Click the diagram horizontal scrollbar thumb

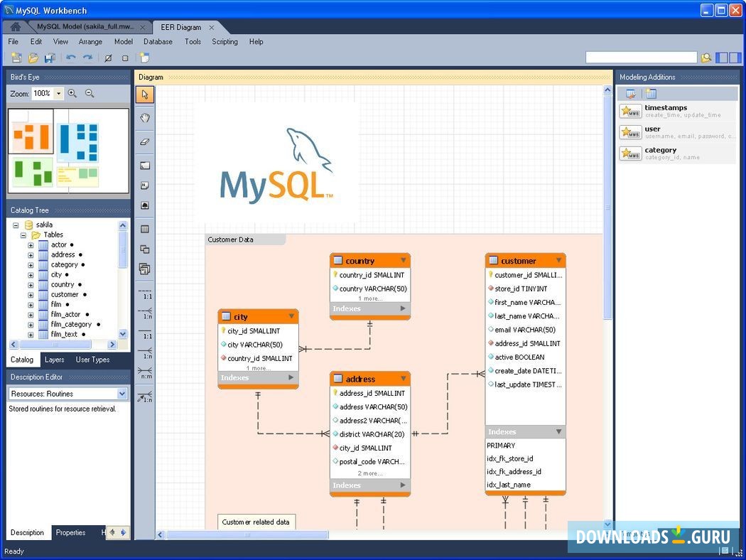[247, 535]
